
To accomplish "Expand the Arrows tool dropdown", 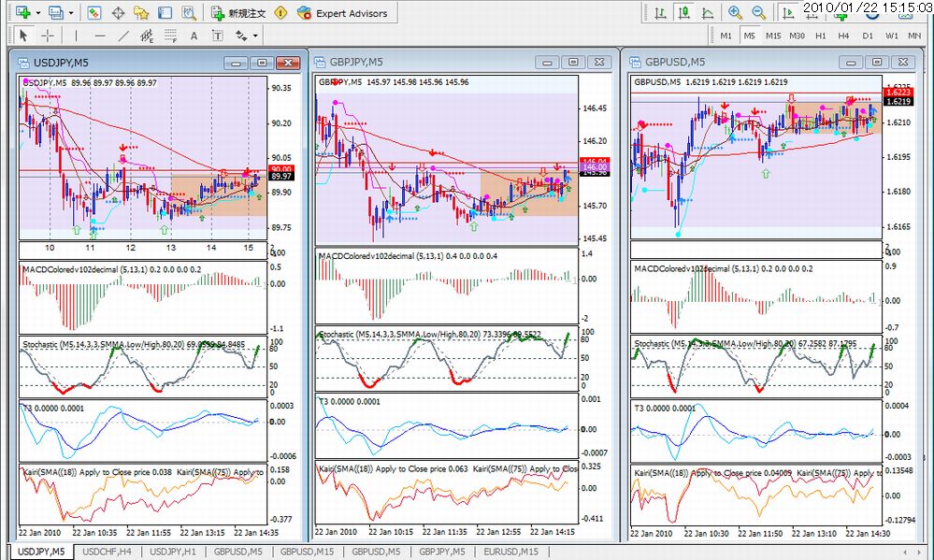I will click(255, 36).
